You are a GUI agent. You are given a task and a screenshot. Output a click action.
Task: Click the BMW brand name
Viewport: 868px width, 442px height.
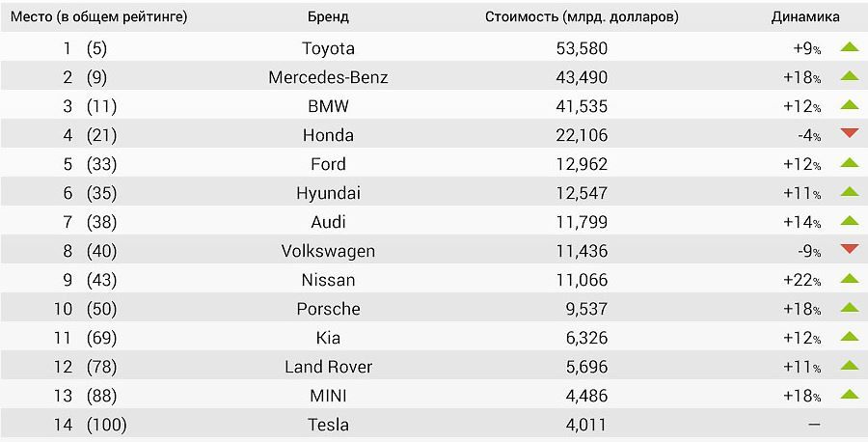coord(328,106)
